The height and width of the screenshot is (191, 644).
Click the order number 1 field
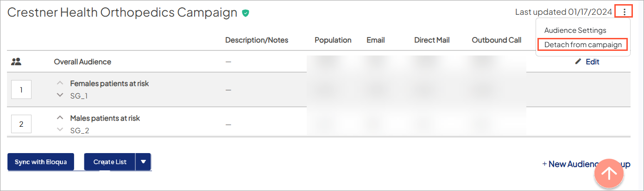tap(21, 90)
